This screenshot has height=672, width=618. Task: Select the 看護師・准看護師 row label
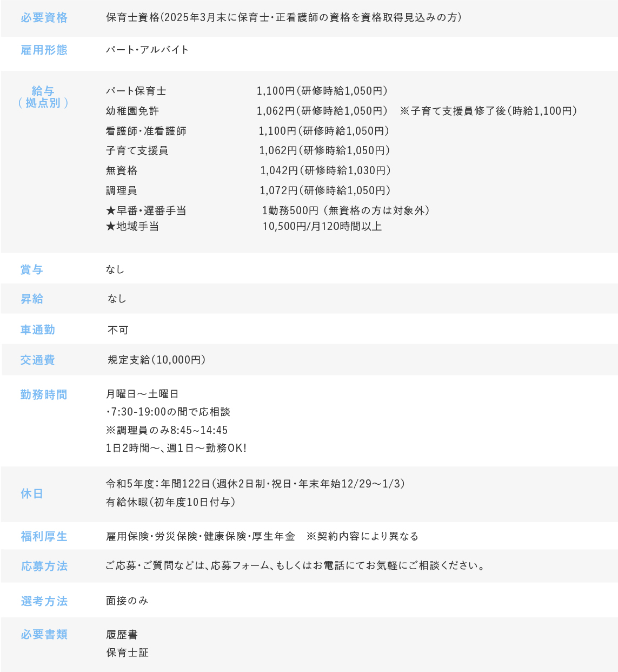click(146, 131)
